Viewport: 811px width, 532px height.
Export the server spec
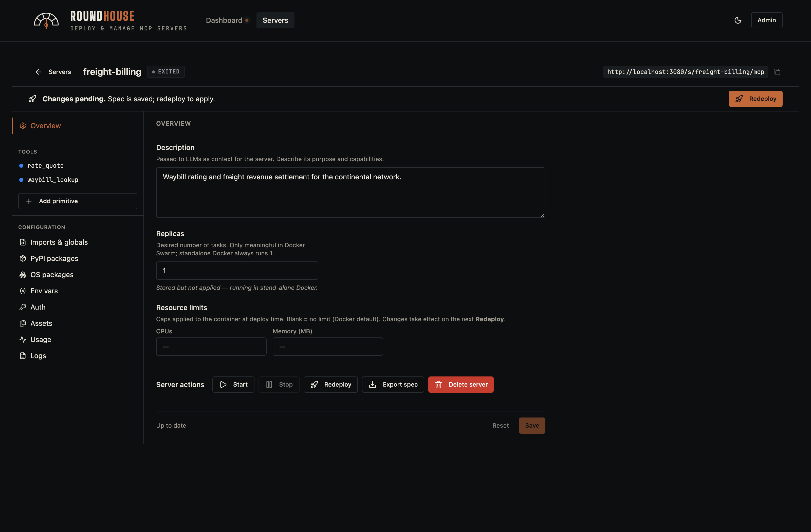(393, 385)
